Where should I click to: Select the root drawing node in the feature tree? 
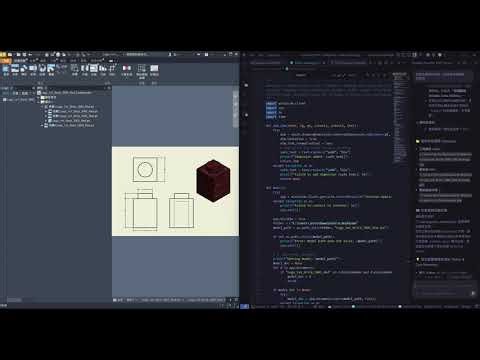(66, 93)
